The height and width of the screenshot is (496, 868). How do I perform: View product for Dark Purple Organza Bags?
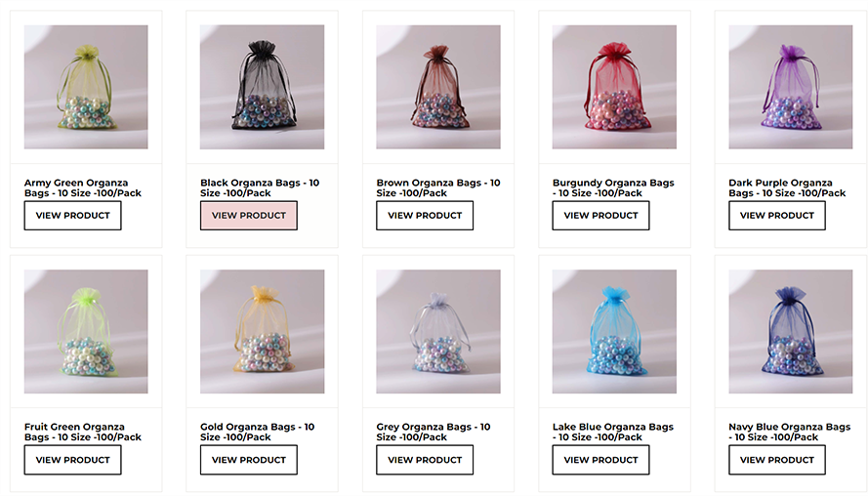tap(776, 216)
